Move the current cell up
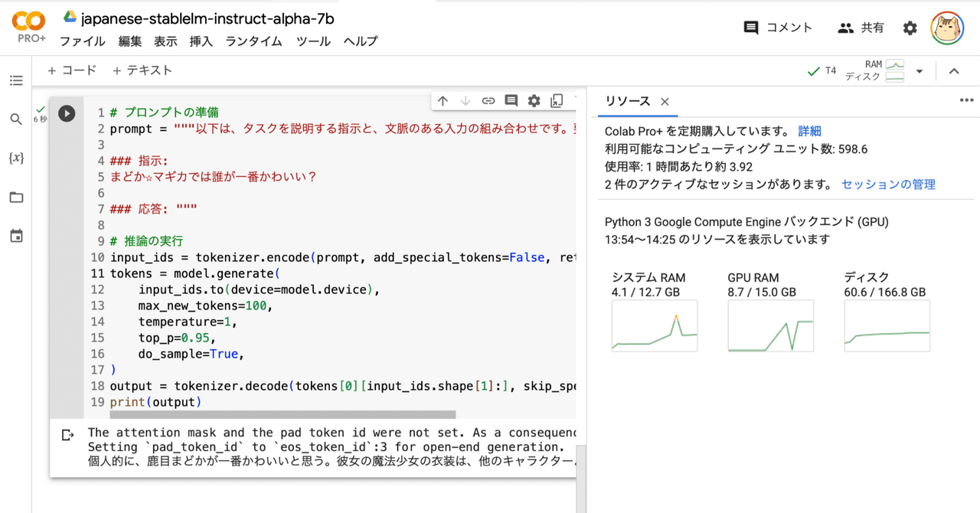This screenshot has height=513, width=980. click(x=443, y=100)
